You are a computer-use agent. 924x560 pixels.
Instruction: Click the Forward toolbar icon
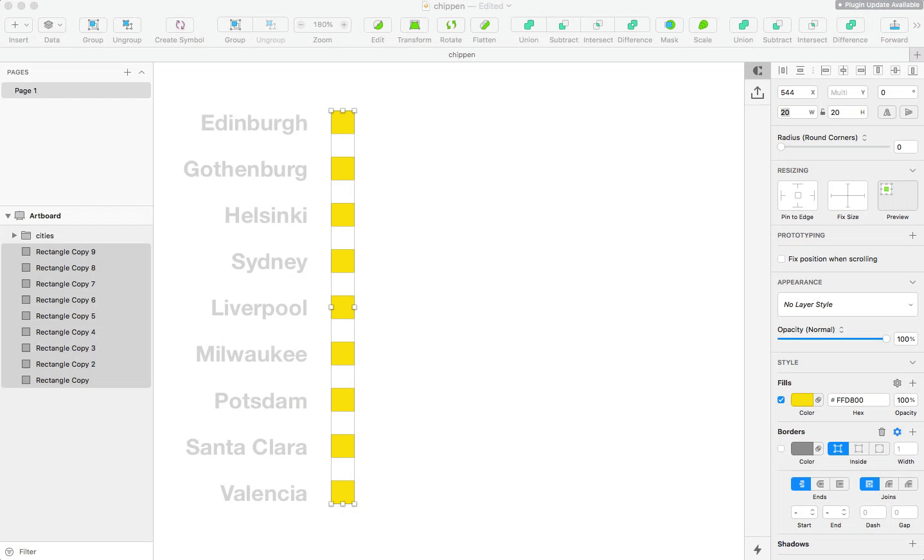(x=894, y=25)
